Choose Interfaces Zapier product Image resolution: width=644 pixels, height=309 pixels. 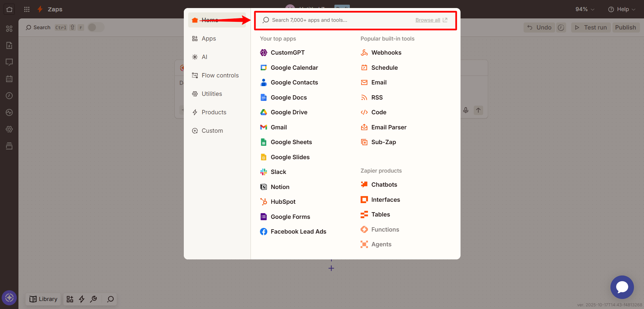(x=380, y=200)
